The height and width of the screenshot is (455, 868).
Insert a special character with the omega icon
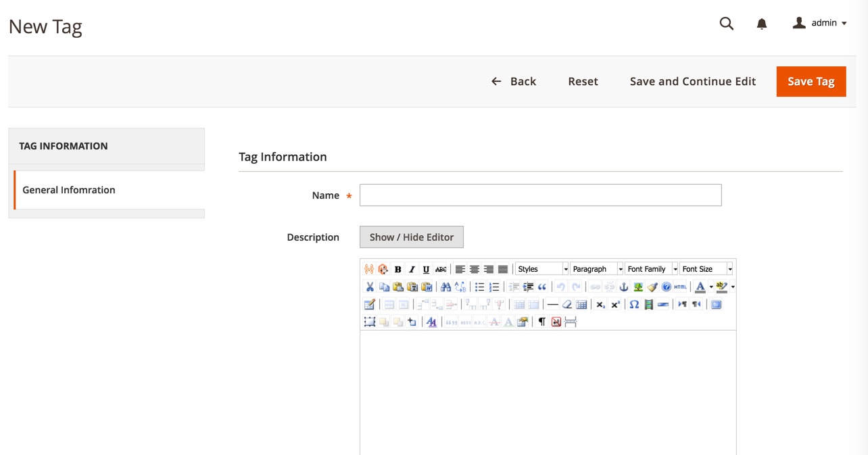(634, 304)
